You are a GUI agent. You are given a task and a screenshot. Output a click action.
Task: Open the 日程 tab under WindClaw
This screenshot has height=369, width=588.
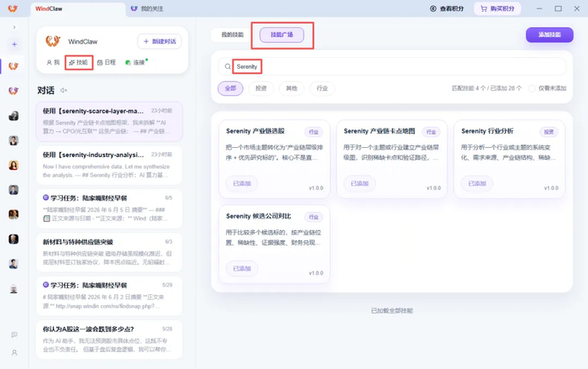pos(107,62)
